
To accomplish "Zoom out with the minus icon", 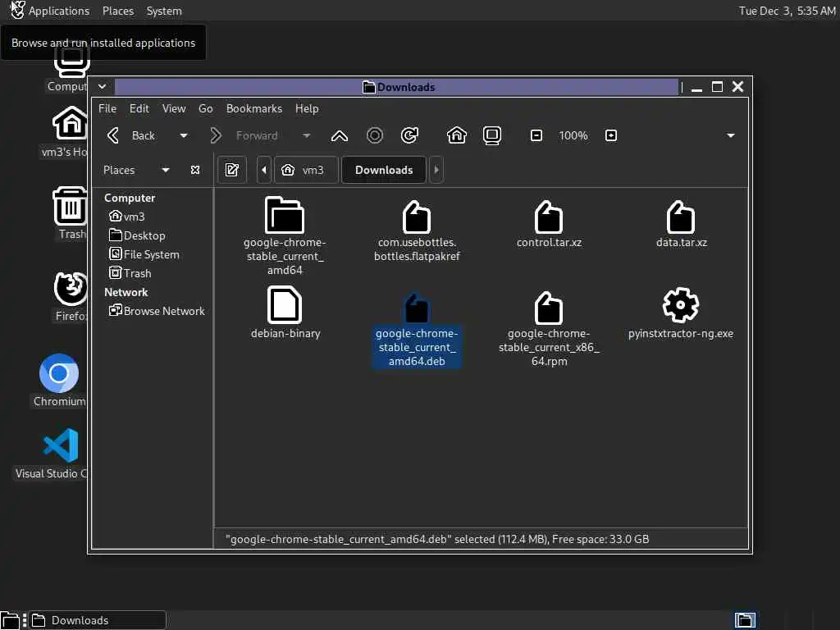I will (536, 135).
